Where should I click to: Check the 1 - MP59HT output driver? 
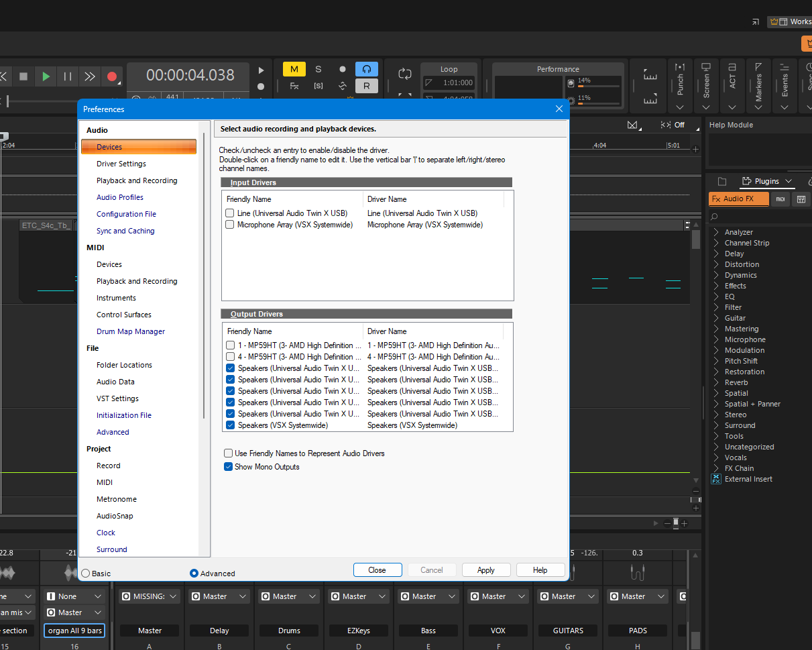[231, 345]
